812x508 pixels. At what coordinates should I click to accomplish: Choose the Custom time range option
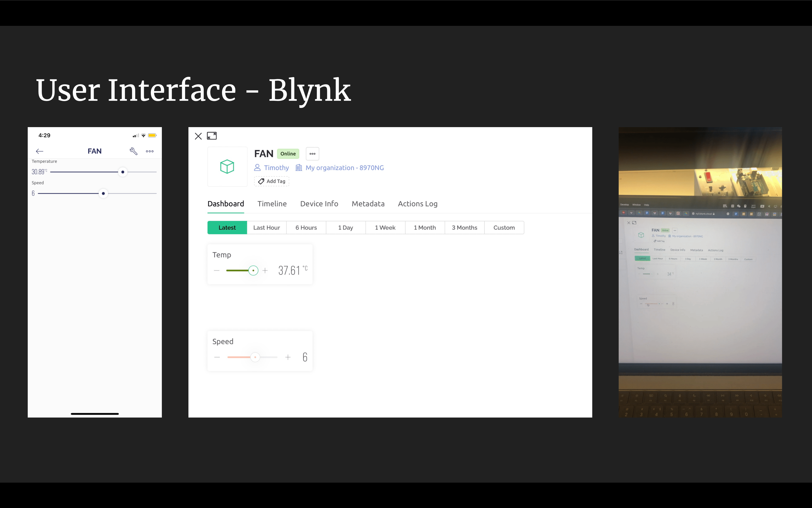pyautogui.click(x=504, y=227)
